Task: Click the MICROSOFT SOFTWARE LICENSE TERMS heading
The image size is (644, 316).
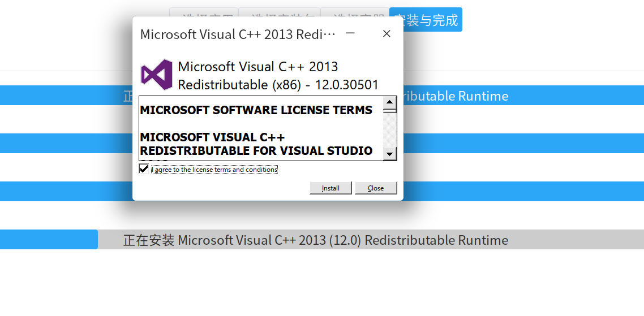Action: click(256, 110)
